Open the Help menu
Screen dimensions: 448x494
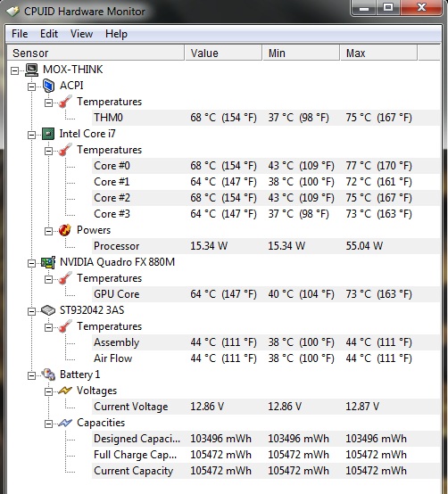[x=116, y=34]
